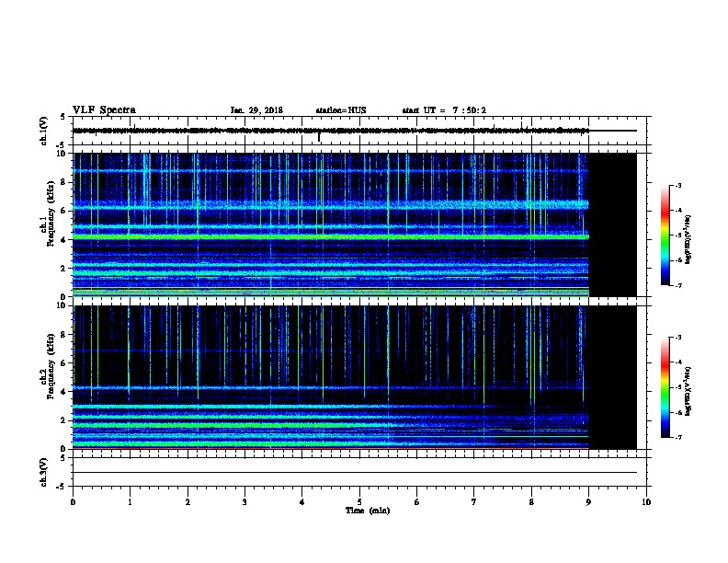Click the "5" tick on the ch.1(V) axis
The width and height of the screenshot is (728, 563).
tap(63, 117)
